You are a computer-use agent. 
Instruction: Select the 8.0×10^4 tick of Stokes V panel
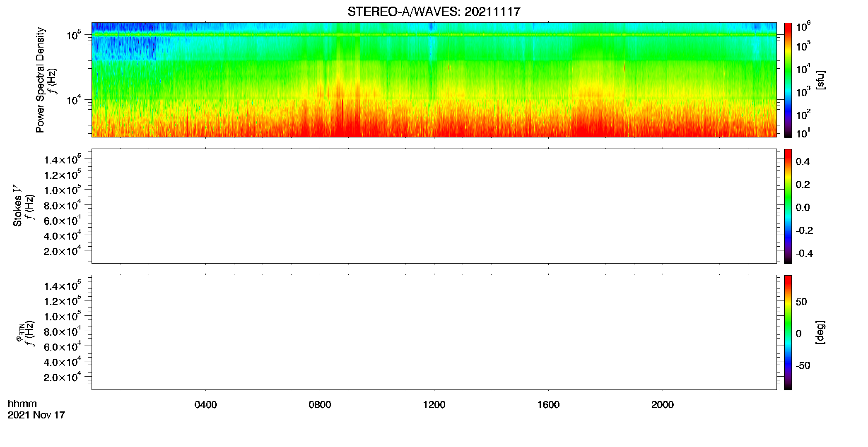point(62,205)
